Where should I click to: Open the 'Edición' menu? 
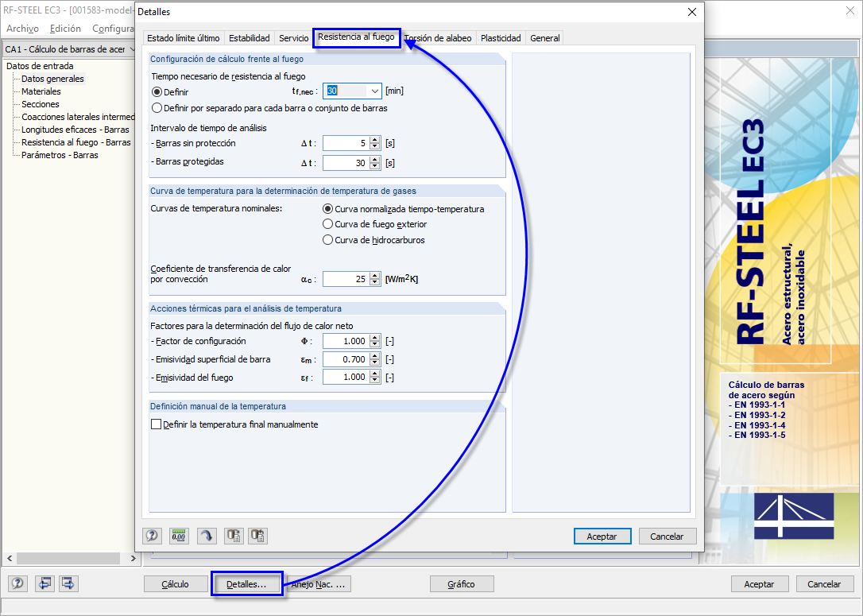click(65, 29)
